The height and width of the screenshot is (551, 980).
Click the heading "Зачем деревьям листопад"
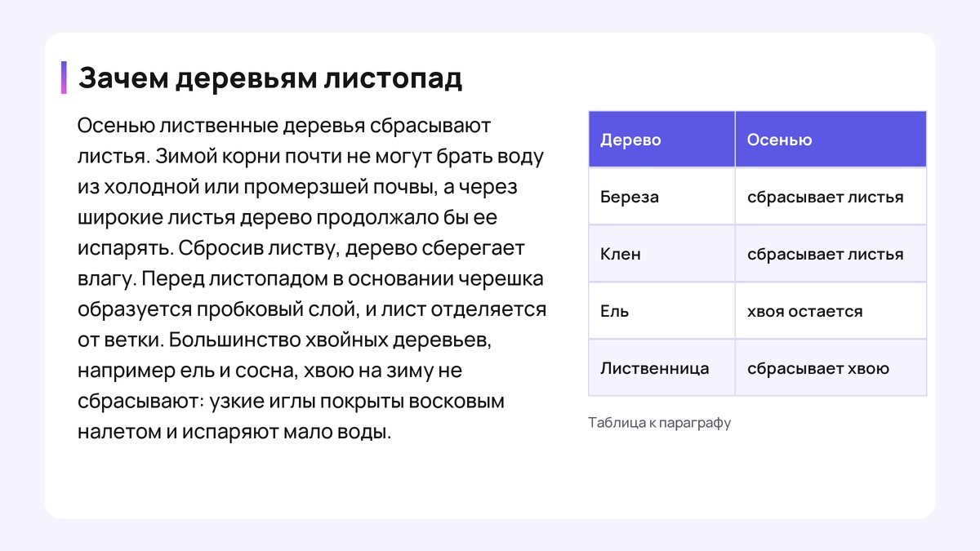[270, 78]
